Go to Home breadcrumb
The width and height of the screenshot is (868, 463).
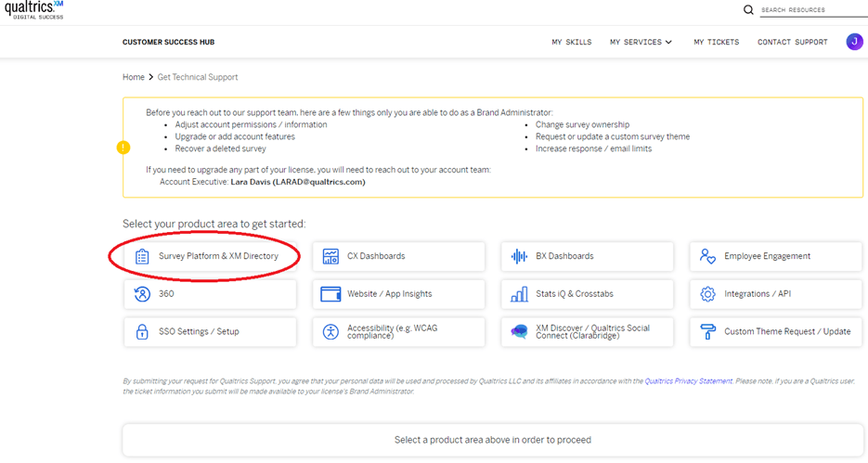(x=134, y=77)
